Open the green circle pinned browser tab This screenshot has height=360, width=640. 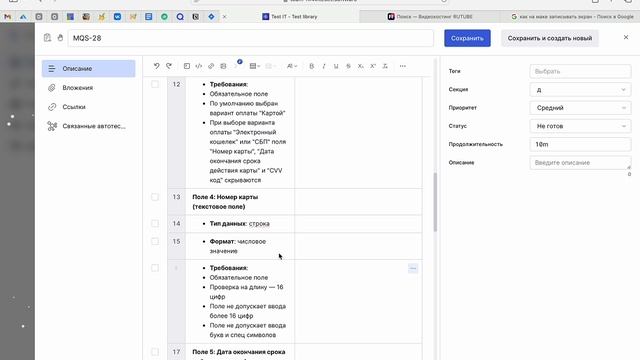164,17
